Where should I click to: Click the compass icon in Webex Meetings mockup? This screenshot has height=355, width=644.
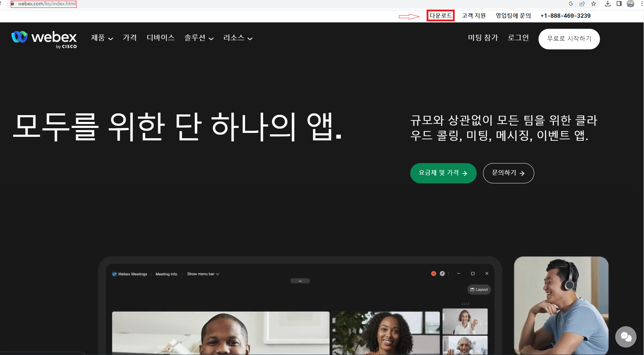[x=442, y=274]
